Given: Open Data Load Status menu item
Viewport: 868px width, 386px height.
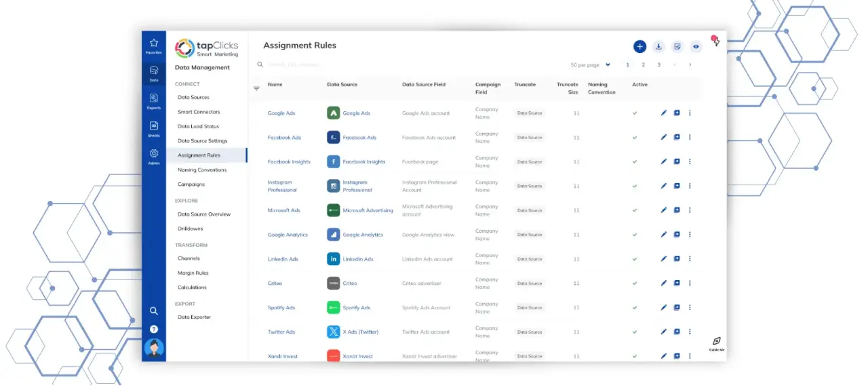Looking at the screenshot, I should pyautogui.click(x=198, y=126).
